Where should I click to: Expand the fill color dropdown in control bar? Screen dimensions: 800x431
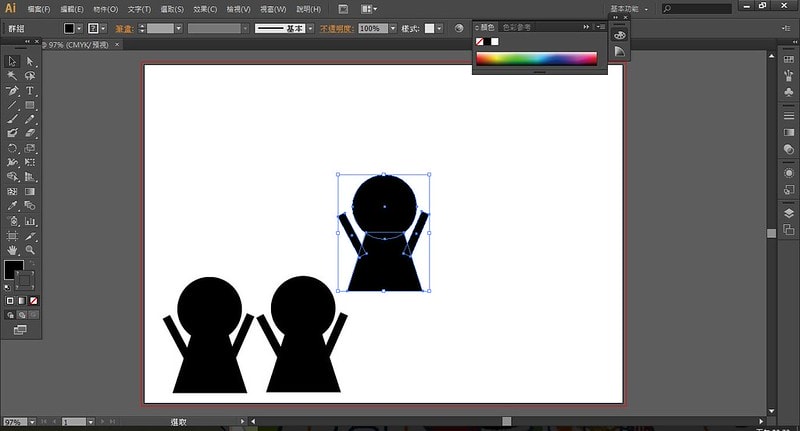(81, 29)
